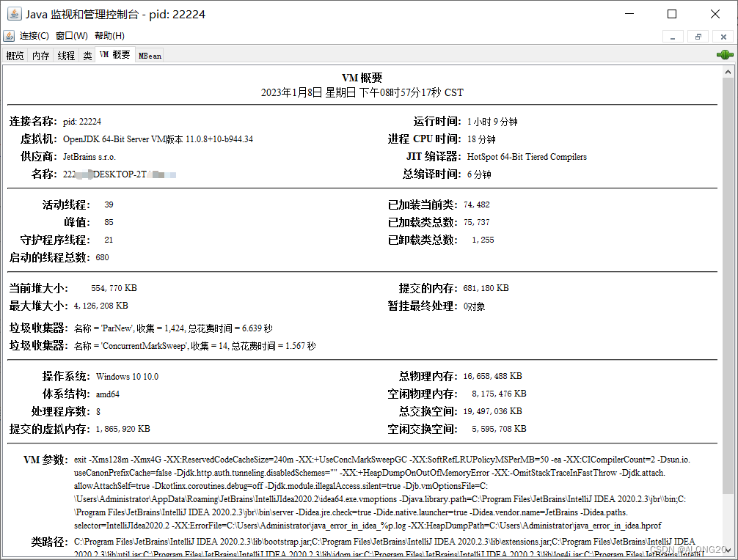Click the committed virtual memory 1,865,920 KB
Image resolution: width=738 pixels, height=560 pixels.
click(123, 429)
